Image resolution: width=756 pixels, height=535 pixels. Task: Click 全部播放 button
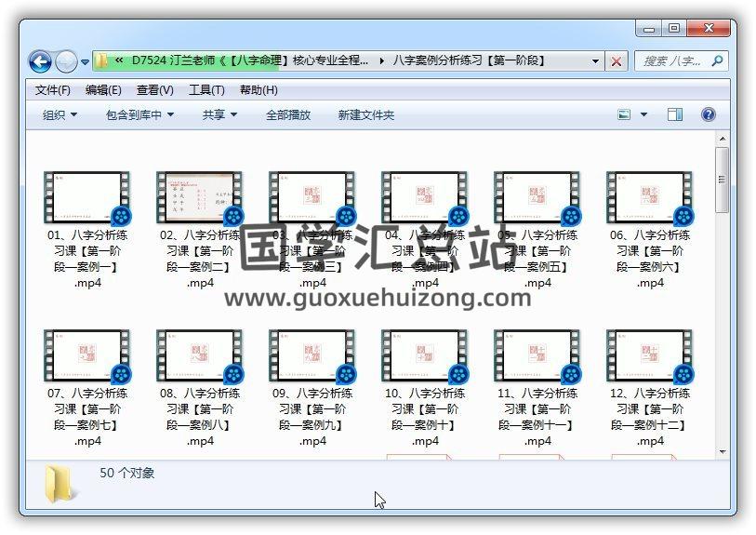pyautogui.click(x=288, y=115)
